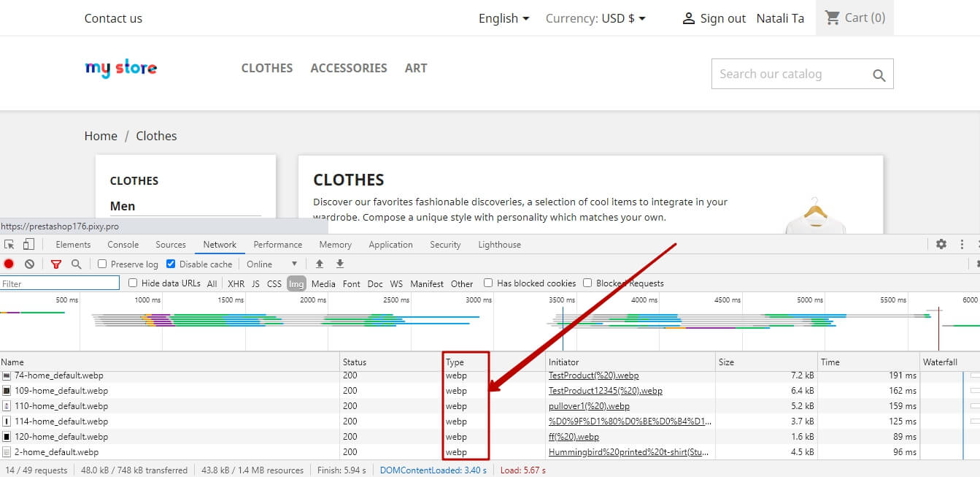This screenshot has height=477, width=980.
Task: Open the Currency USD $ dropdown
Action: pos(595,18)
